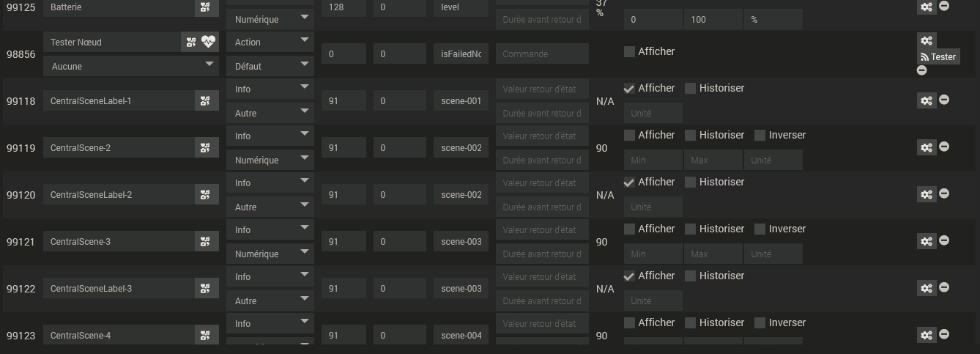The width and height of the screenshot is (980, 354).
Task: Click the icon picker button beside CentralSceneLabel-1
Action: (x=206, y=101)
